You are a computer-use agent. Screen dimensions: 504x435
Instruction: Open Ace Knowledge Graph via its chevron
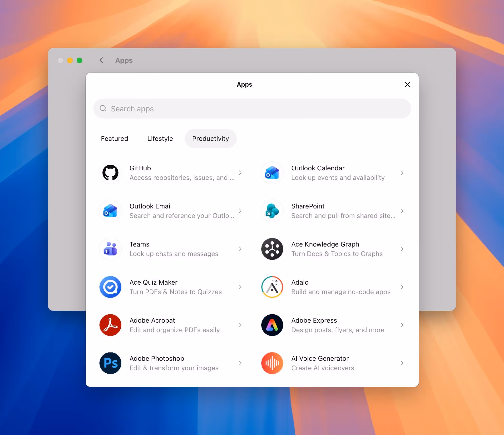(402, 249)
